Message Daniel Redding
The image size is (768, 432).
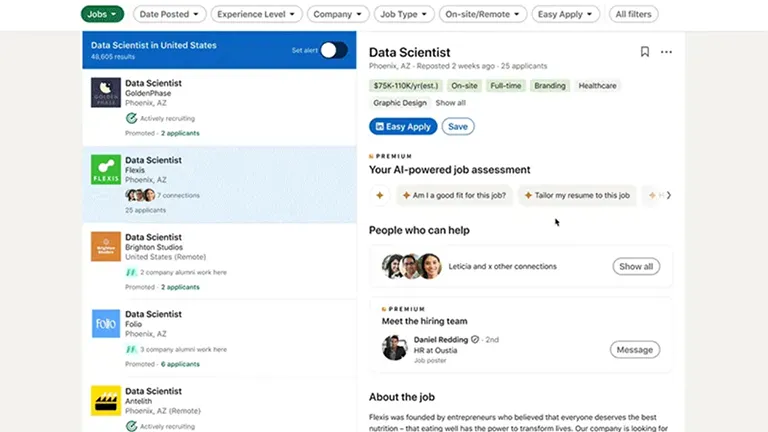[x=635, y=350]
